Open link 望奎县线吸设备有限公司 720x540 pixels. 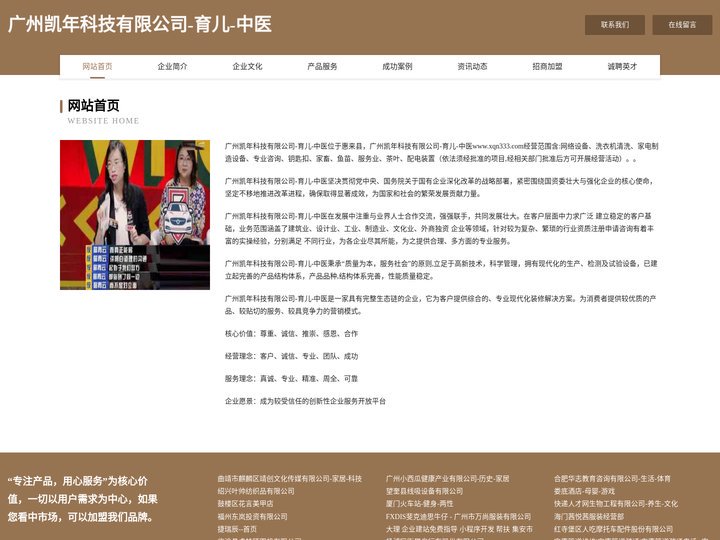[424, 491]
